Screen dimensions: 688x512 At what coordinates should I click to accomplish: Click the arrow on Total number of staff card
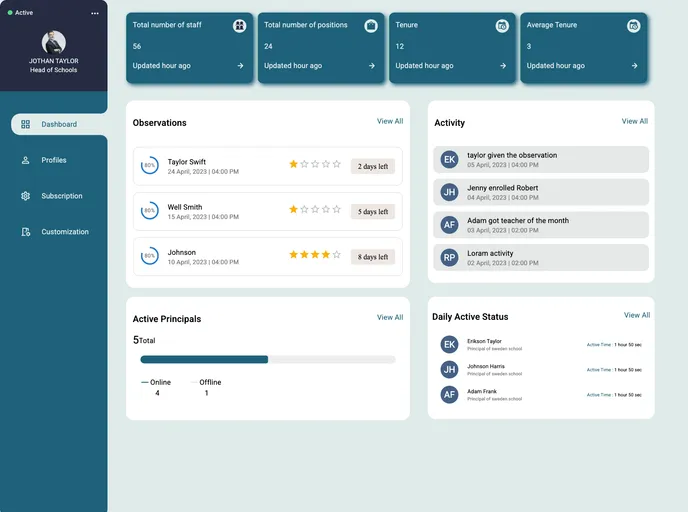[x=240, y=66]
